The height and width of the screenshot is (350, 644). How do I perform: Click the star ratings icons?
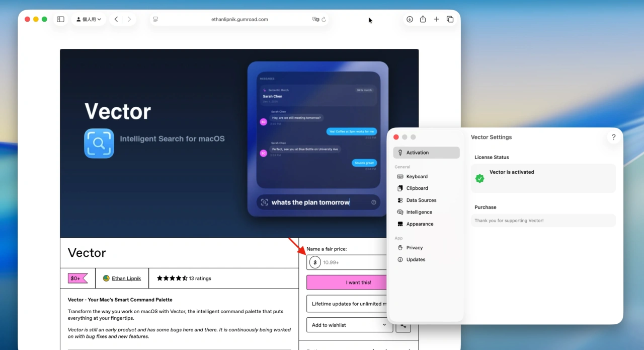tap(172, 278)
